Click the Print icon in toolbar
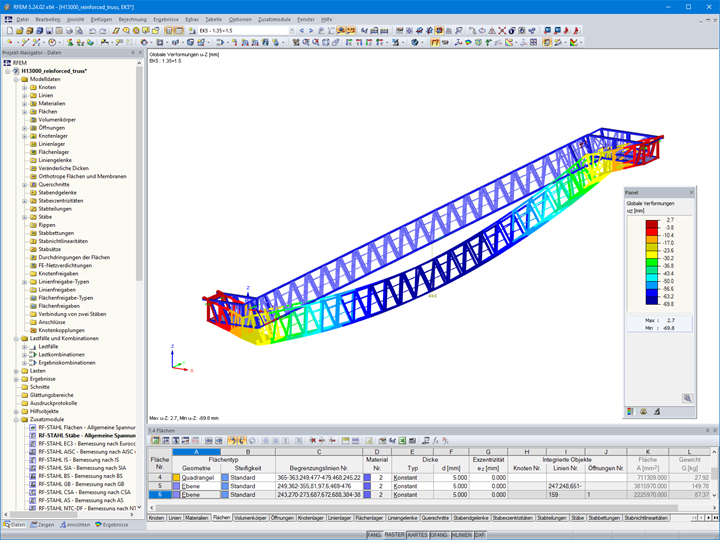This screenshot has width=720, height=540. 69,31
